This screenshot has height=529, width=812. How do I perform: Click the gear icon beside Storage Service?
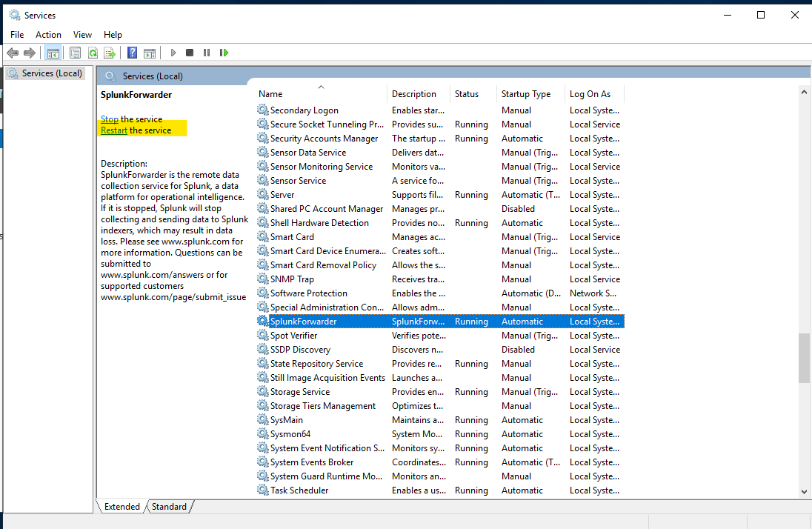point(262,392)
